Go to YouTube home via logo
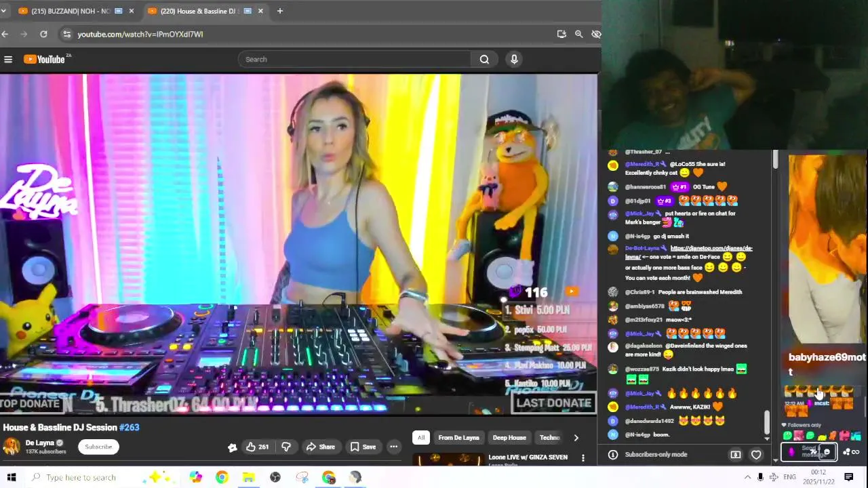 coord(46,60)
